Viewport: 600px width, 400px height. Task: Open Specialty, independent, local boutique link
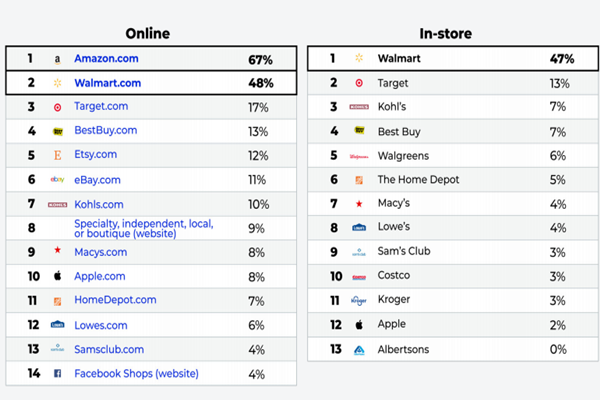click(144, 229)
